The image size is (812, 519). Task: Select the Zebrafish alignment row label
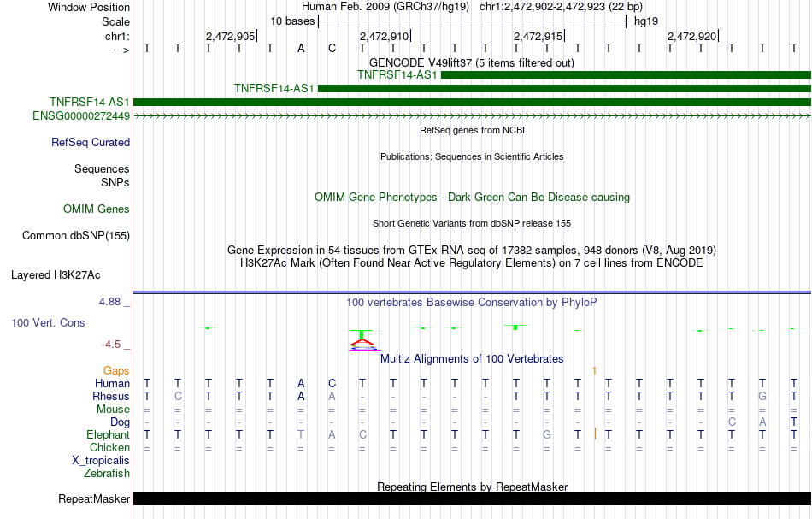coord(107,473)
